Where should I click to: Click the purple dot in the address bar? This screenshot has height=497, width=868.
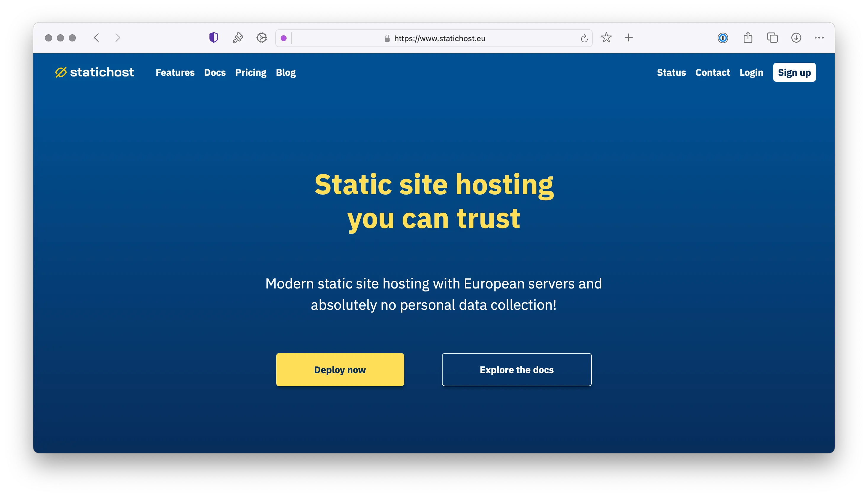(x=284, y=38)
